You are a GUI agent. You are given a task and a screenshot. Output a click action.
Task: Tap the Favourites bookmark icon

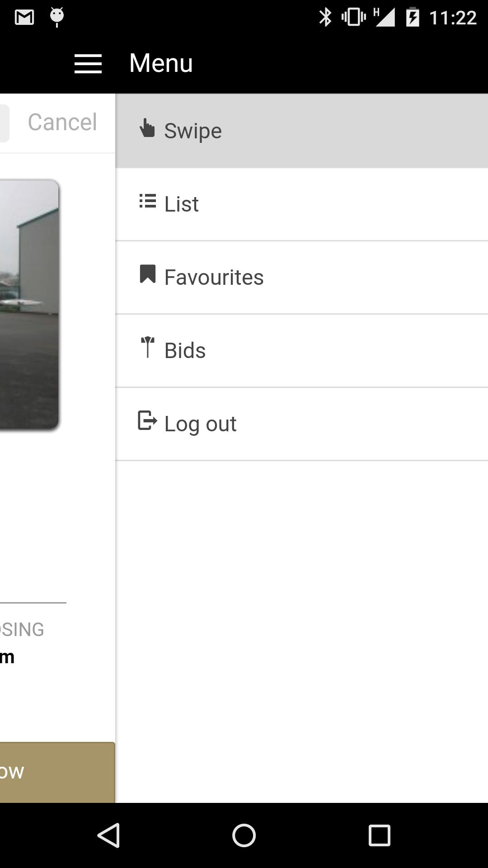[148, 274]
